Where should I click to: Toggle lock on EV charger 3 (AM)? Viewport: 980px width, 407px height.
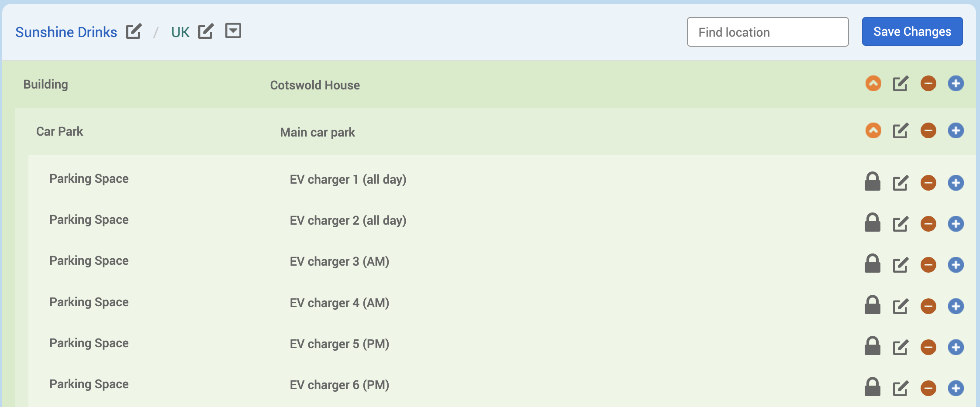[x=873, y=264]
